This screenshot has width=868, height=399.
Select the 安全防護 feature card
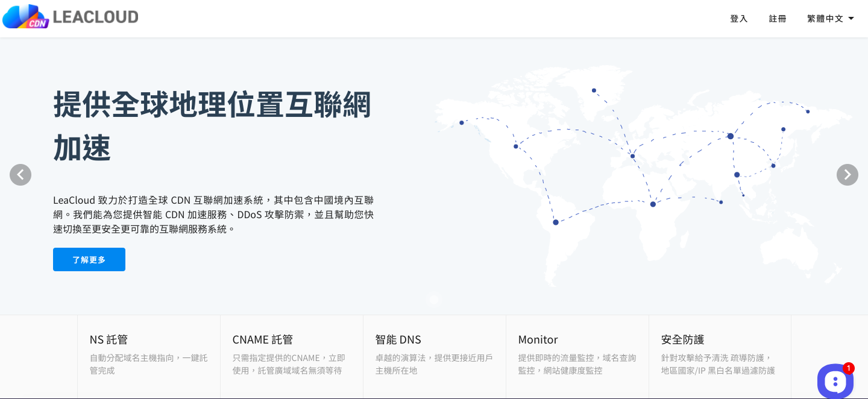[720, 356]
